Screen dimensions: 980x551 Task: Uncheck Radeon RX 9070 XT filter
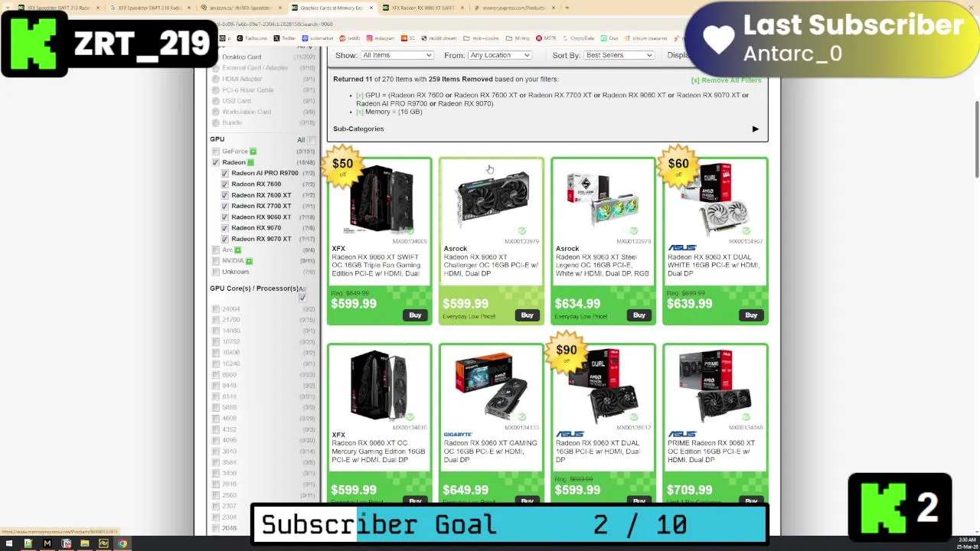point(225,240)
